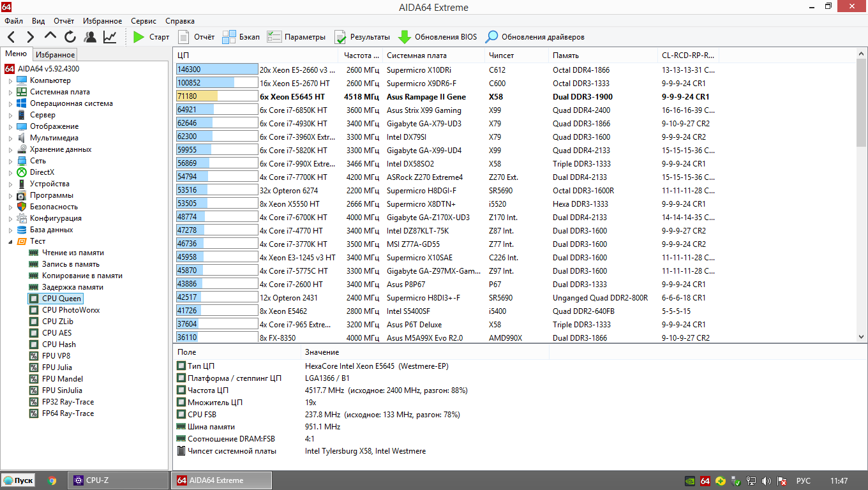Open Google Chrome from the taskbar
This screenshot has height=490, width=868.
(52, 480)
